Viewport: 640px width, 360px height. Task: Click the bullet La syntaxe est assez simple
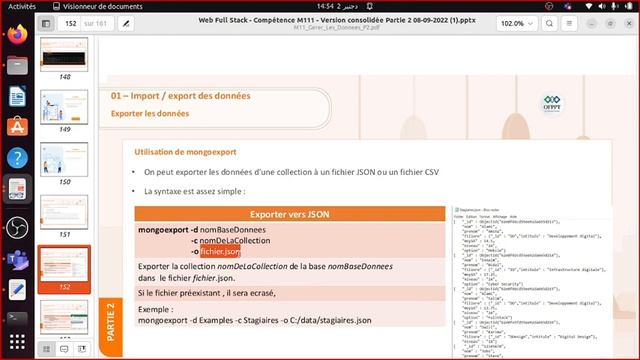(195, 191)
